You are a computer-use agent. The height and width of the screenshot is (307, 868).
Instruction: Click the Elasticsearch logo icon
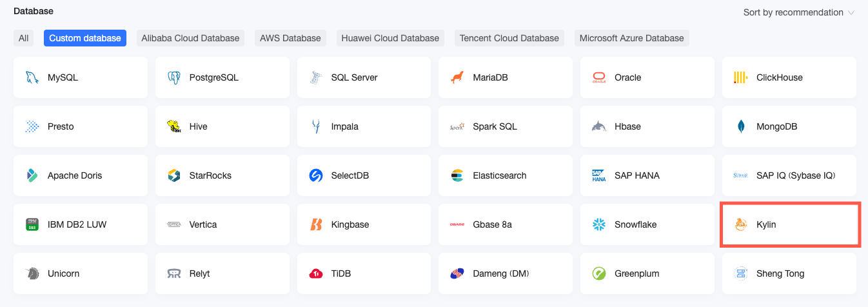pos(457,175)
